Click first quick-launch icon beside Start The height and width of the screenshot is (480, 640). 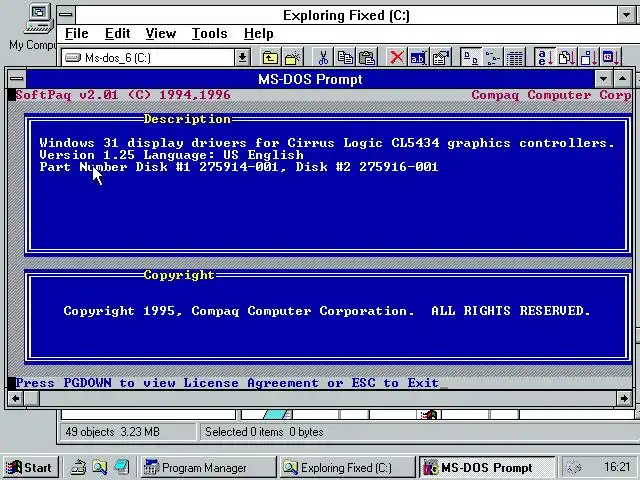pyautogui.click(x=78, y=467)
